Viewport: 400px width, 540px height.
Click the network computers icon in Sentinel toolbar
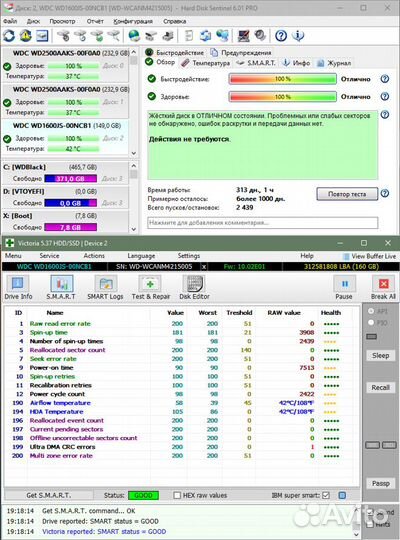click(223, 35)
